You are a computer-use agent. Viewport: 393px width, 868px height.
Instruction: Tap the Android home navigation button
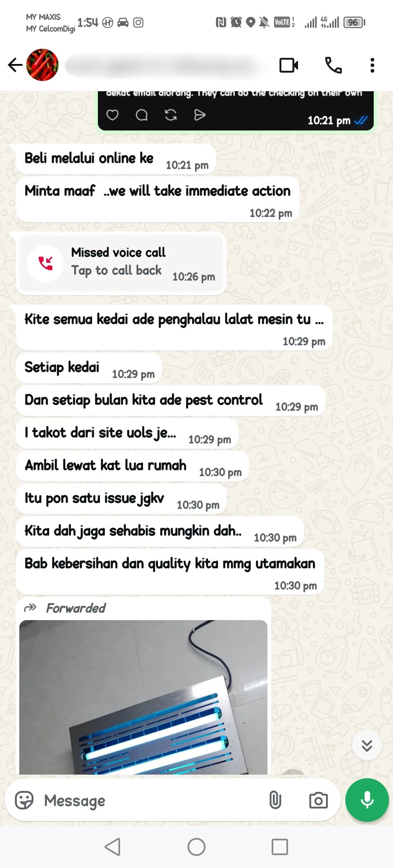click(x=196, y=847)
